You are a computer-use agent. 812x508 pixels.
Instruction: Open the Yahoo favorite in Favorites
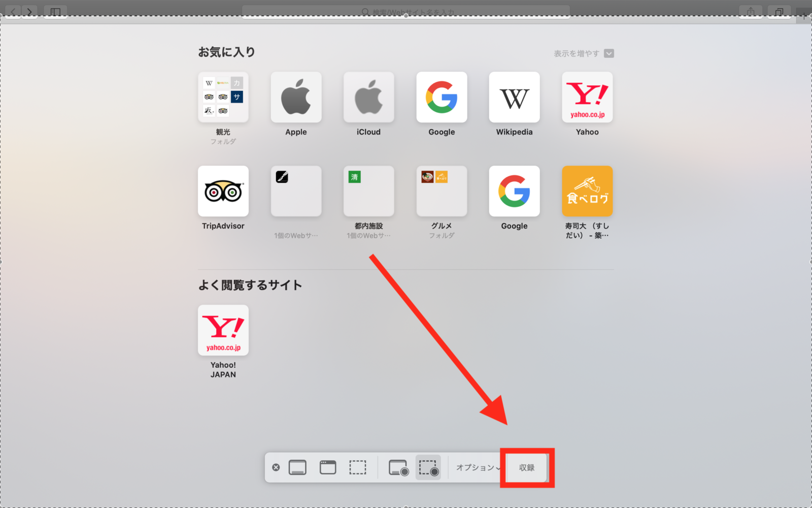pos(587,97)
